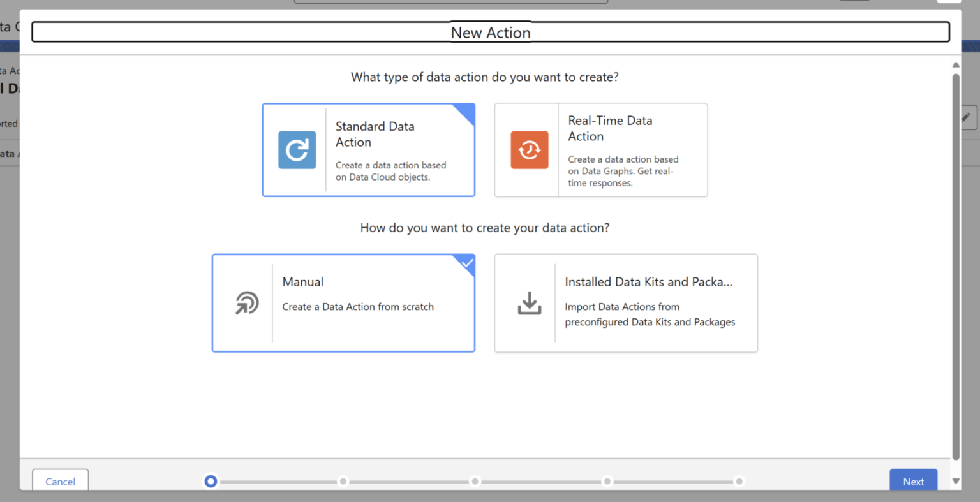Click the current first step progress marker
Viewport: 980px width, 502px height.
tap(211, 481)
